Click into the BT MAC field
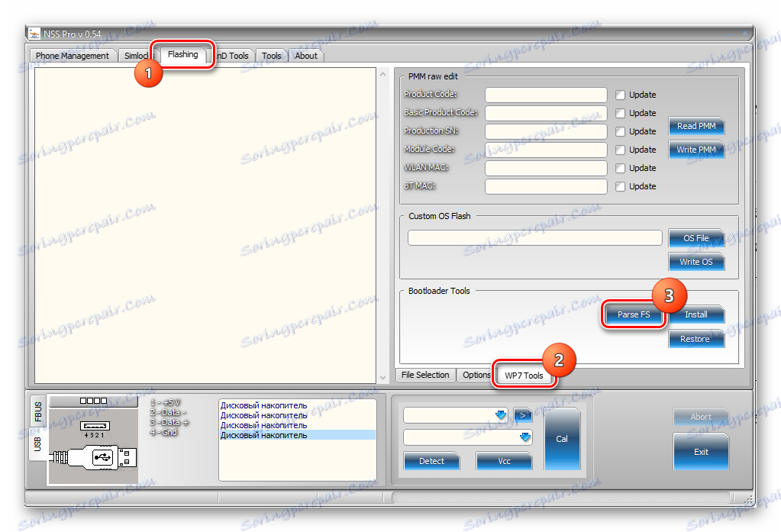 (x=546, y=186)
